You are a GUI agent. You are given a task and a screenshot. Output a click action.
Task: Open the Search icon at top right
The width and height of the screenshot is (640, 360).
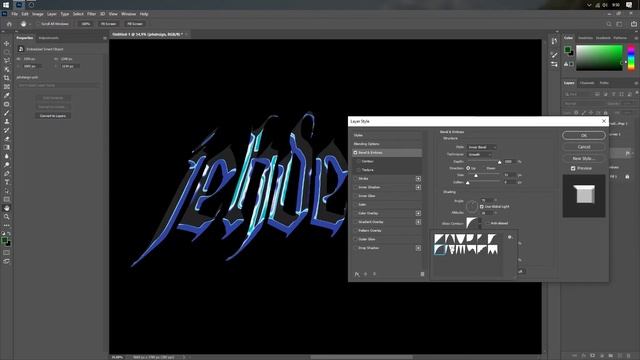point(609,24)
